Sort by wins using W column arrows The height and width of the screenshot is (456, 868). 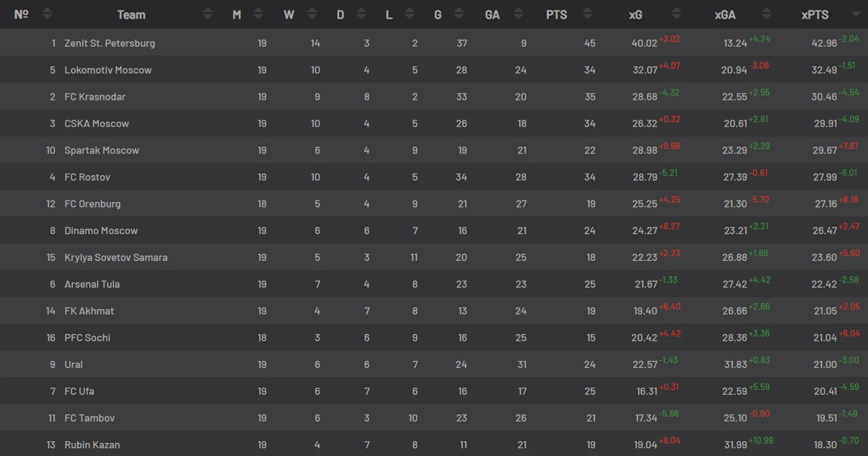pos(311,14)
